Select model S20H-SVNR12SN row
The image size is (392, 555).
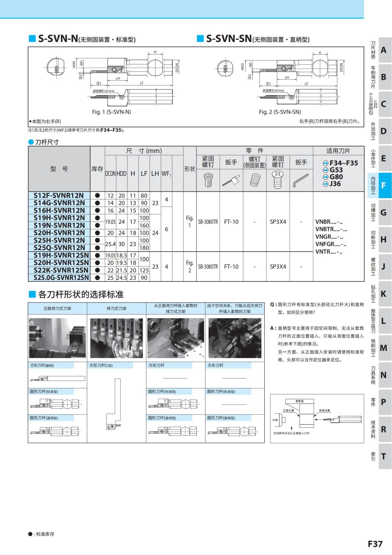(x=59, y=263)
